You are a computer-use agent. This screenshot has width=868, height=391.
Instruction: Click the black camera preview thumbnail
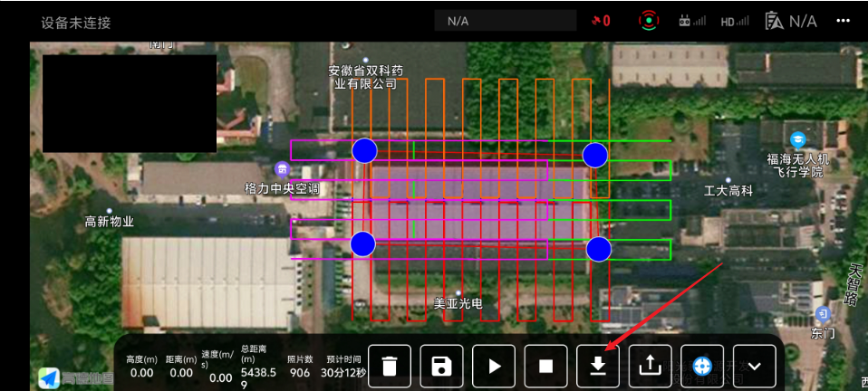point(130,103)
